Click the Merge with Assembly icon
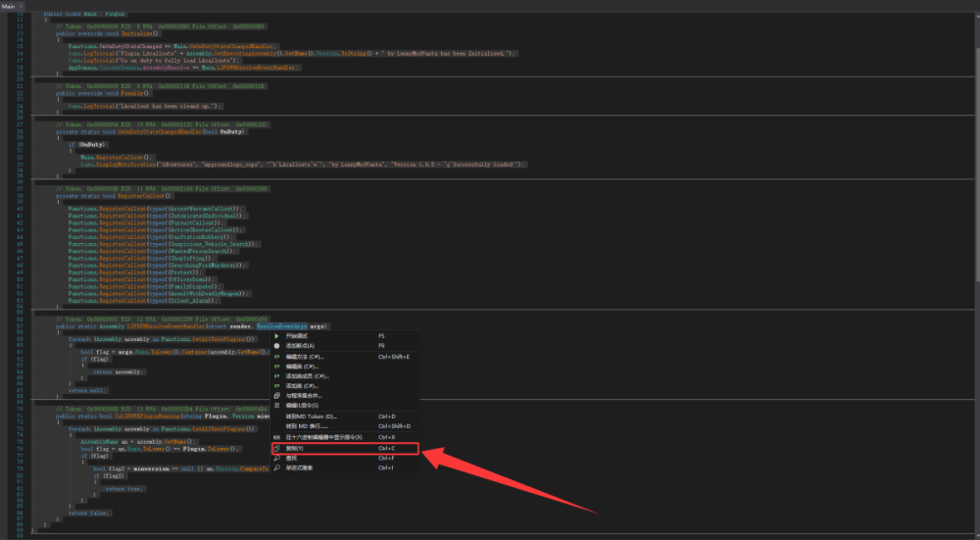The height and width of the screenshot is (540, 980). click(277, 396)
